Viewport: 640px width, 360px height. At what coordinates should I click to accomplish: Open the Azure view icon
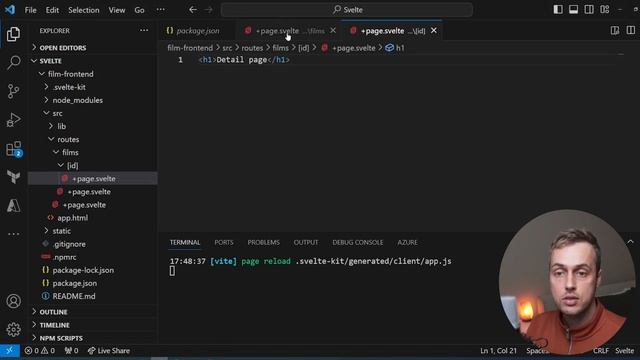point(13,205)
